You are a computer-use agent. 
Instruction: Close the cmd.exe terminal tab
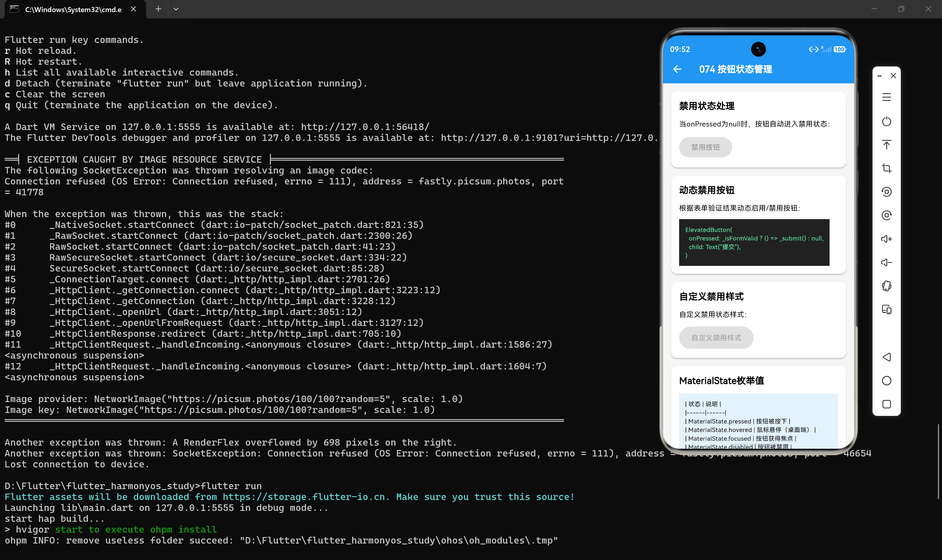(133, 9)
